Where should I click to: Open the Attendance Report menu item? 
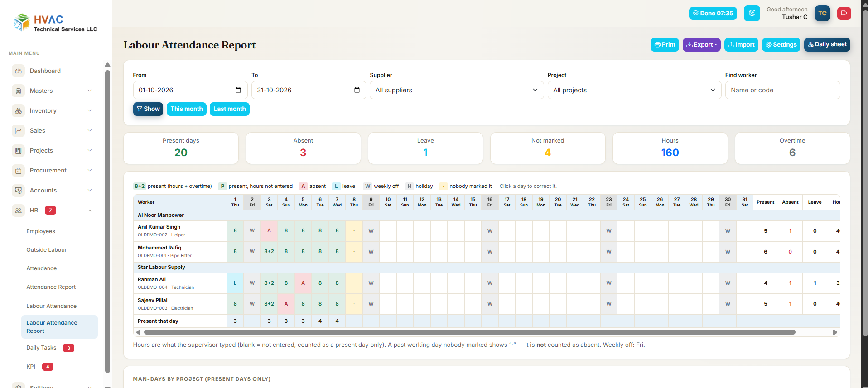pyautogui.click(x=51, y=287)
